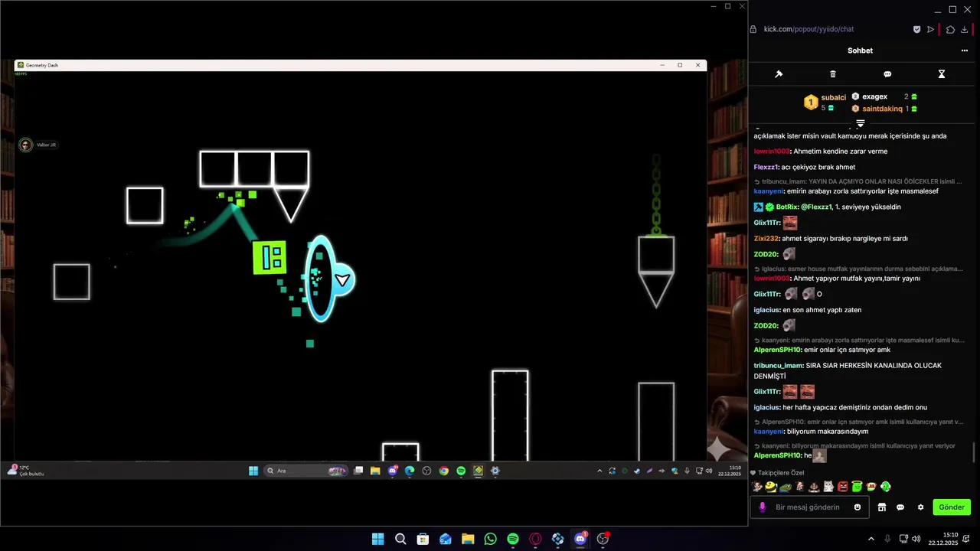The image size is (980, 551).
Task: Open notification bell on main taskbar
Action: click(967, 539)
